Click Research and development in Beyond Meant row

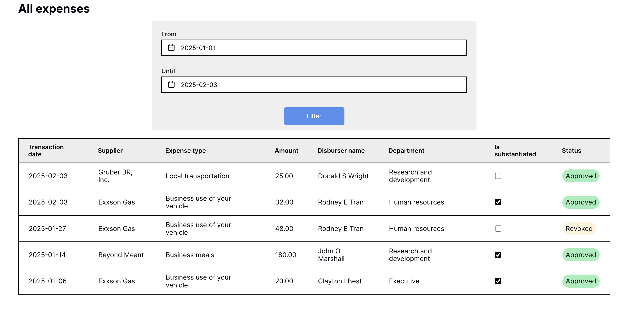(410, 255)
